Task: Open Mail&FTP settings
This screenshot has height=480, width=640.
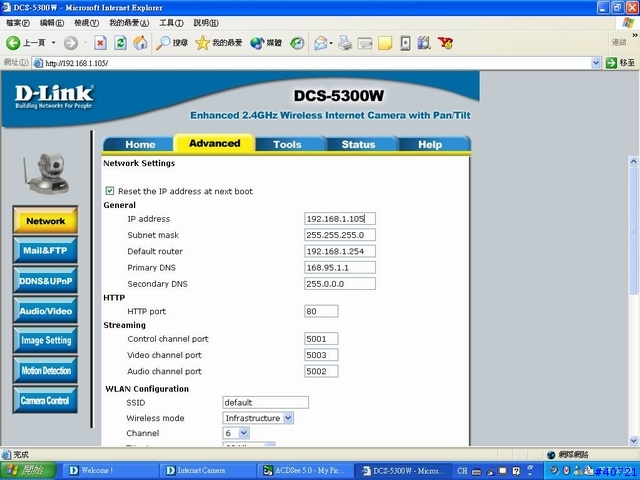Action: click(x=45, y=250)
